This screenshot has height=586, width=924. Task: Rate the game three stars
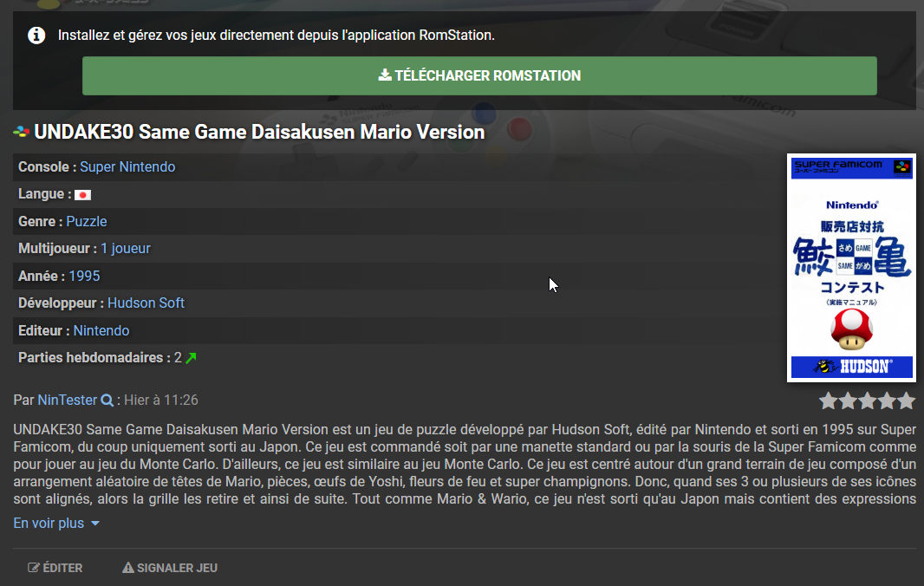(x=868, y=400)
